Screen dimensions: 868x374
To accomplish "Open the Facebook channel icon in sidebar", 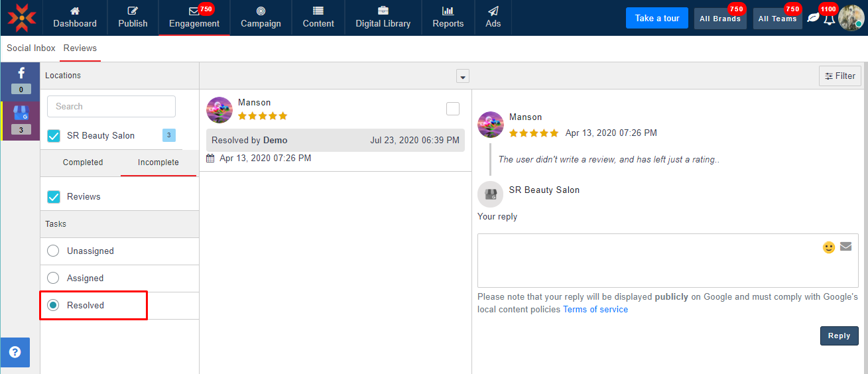I will click(21, 74).
